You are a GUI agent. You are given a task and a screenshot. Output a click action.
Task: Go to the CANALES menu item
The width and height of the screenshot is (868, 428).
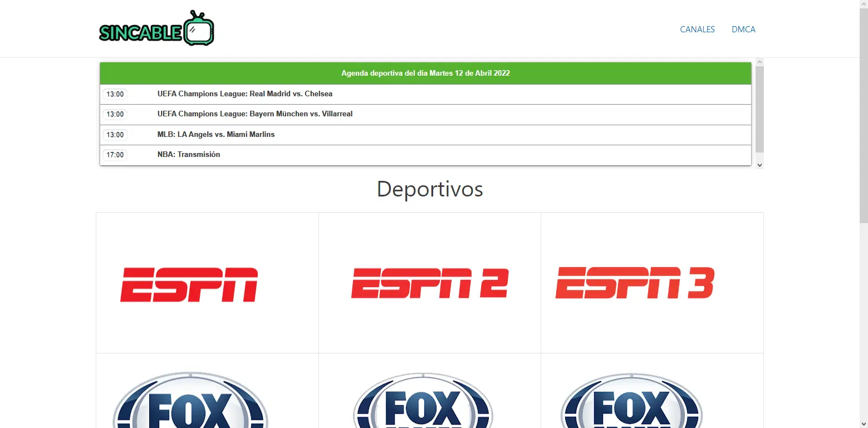click(x=697, y=29)
